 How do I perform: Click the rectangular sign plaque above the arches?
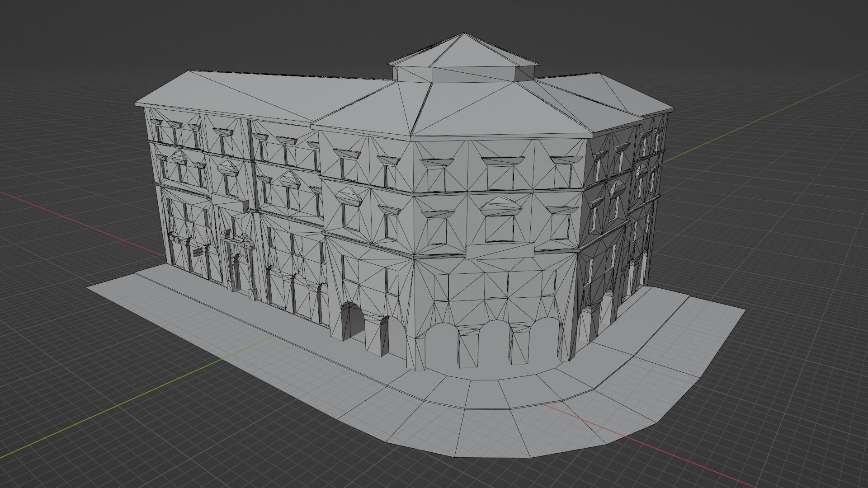(x=500, y=251)
